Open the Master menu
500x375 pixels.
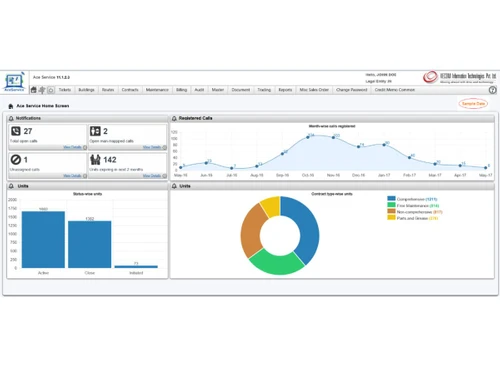point(218,90)
